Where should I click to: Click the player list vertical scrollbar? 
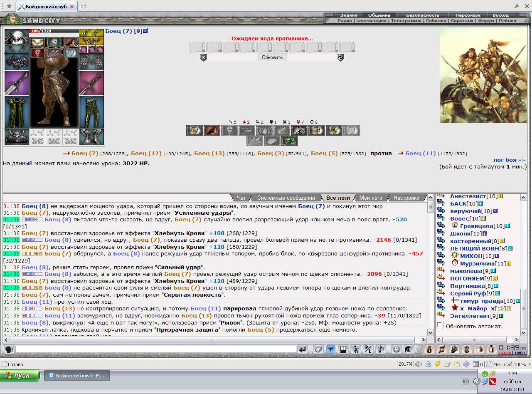[524, 265]
